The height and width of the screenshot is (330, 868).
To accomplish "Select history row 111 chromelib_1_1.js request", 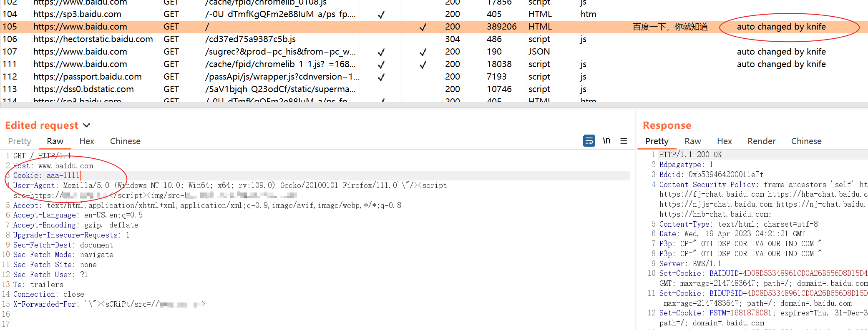I will pos(434,64).
